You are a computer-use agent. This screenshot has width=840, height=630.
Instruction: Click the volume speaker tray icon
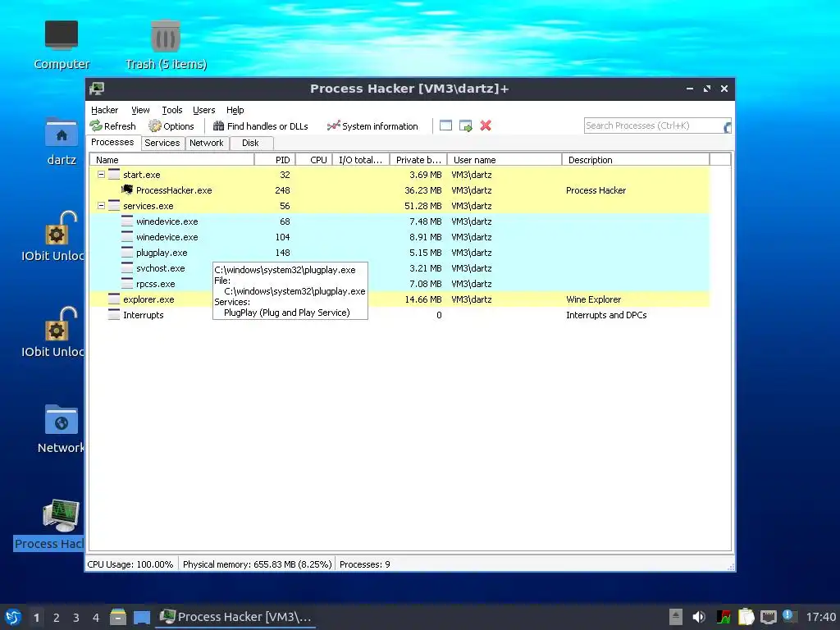pos(699,617)
